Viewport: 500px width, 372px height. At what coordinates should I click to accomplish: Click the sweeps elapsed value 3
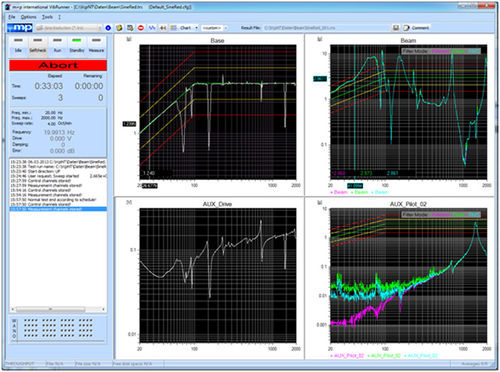[60, 98]
